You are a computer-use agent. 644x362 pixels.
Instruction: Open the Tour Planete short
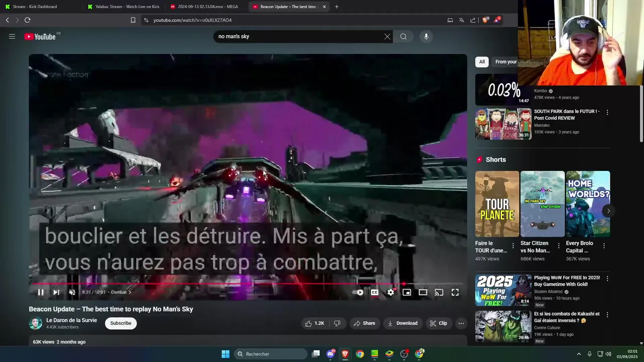(497, 204)
